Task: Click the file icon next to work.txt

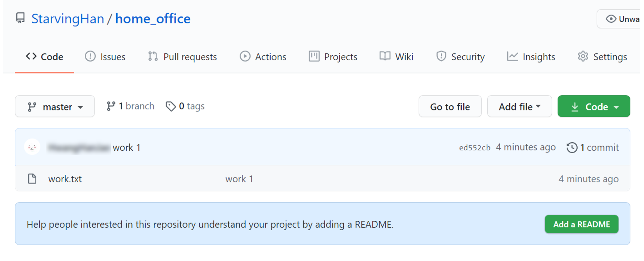Action: point(32,179)
